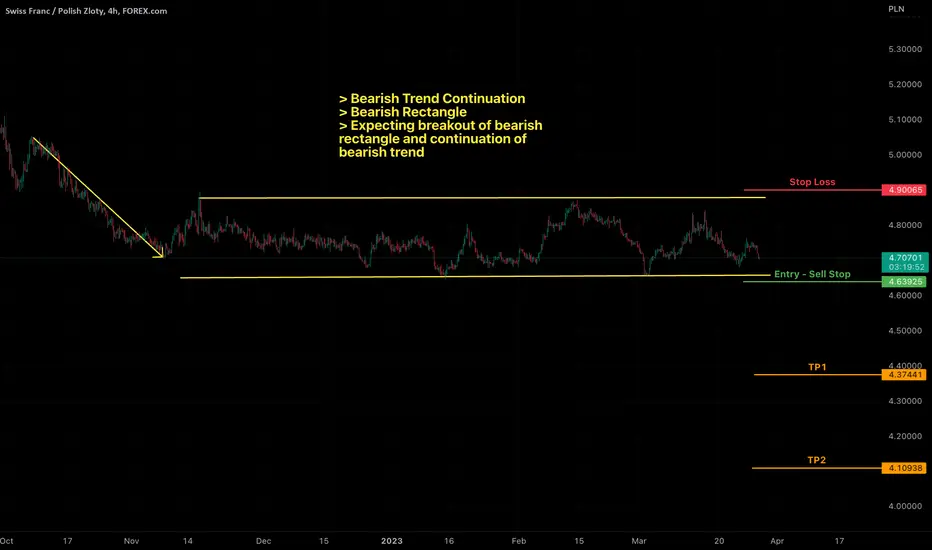932x550 pixels.
Task: Click the 2023 year label on time axis
Action: (392, 541)
